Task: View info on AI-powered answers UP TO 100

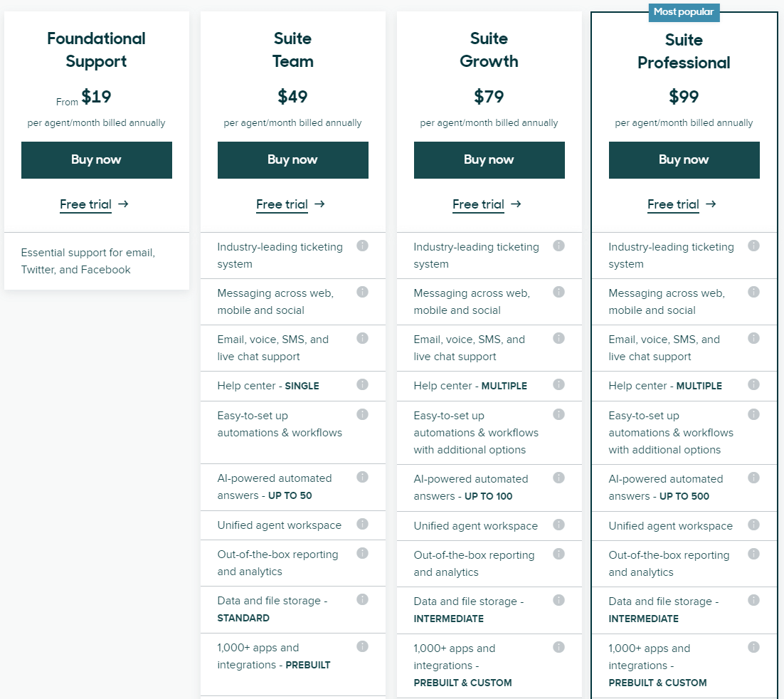Action: (558, 478)
